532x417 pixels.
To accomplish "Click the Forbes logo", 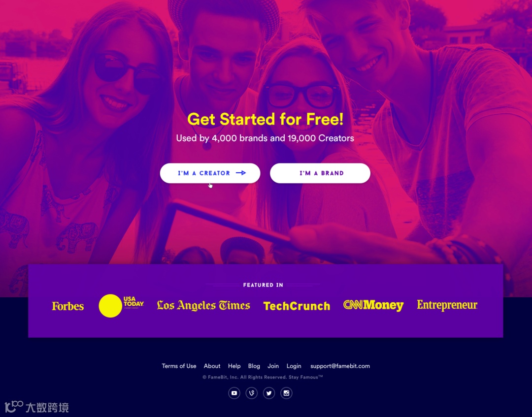I will click(68, 306).
